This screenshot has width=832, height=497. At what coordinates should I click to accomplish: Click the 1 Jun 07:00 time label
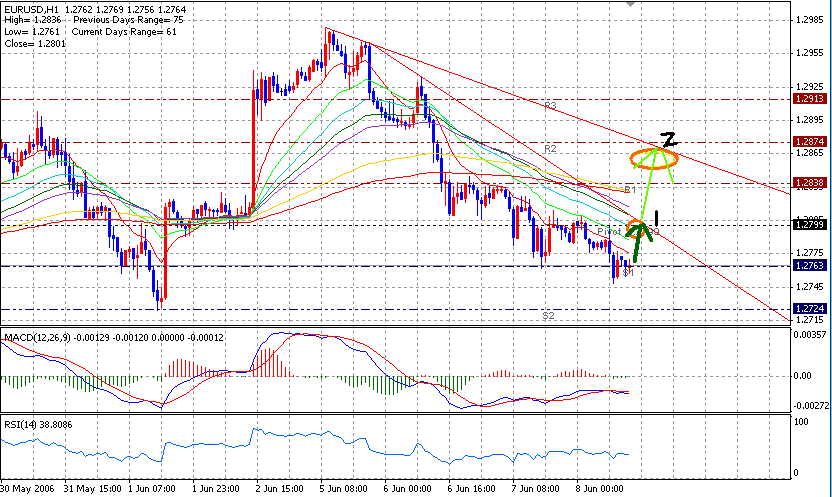[152, 488]
